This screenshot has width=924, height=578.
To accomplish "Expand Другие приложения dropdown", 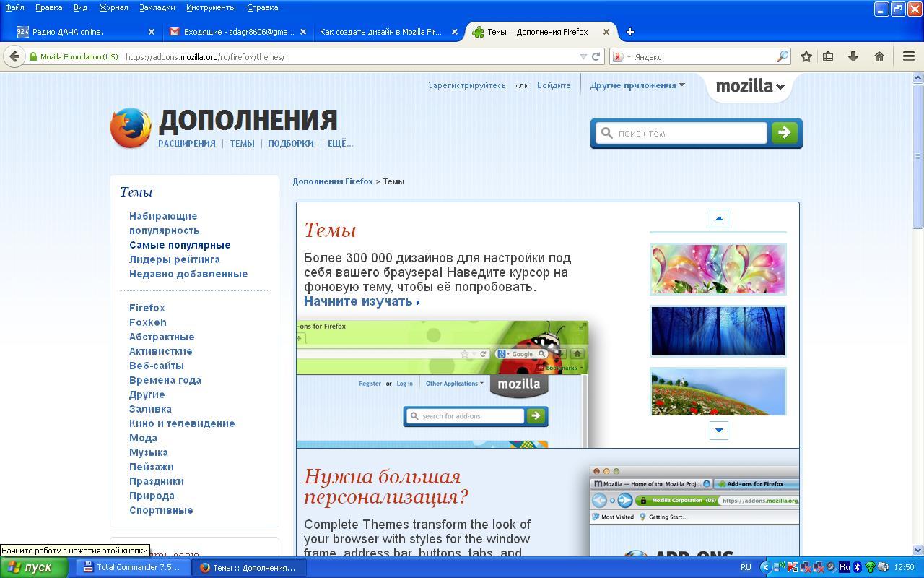I will (637, 85).
